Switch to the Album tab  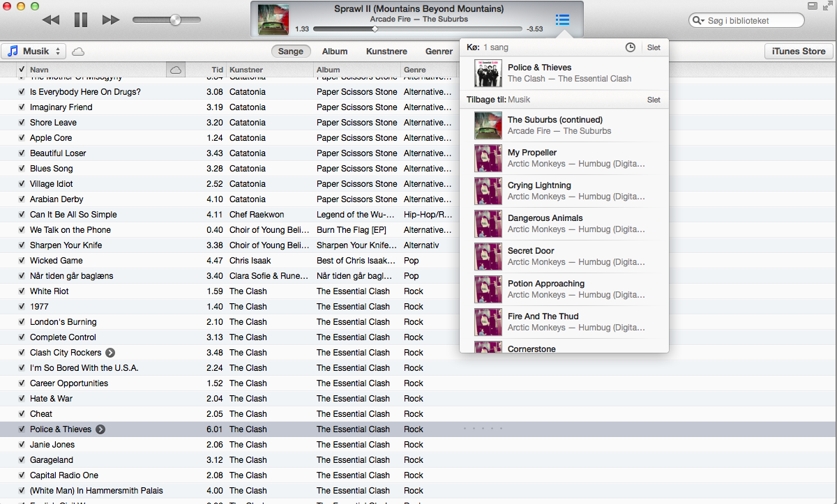(x=335, y=51)
